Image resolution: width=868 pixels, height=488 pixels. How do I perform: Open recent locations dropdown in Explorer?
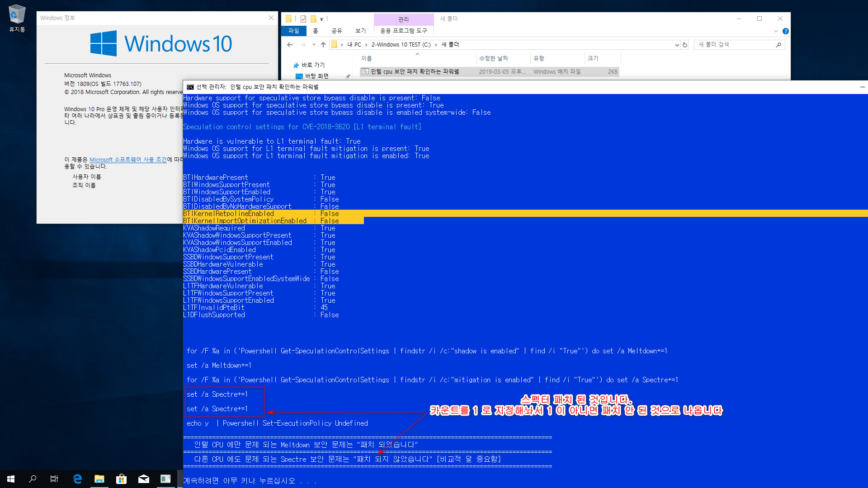(314, 45)
